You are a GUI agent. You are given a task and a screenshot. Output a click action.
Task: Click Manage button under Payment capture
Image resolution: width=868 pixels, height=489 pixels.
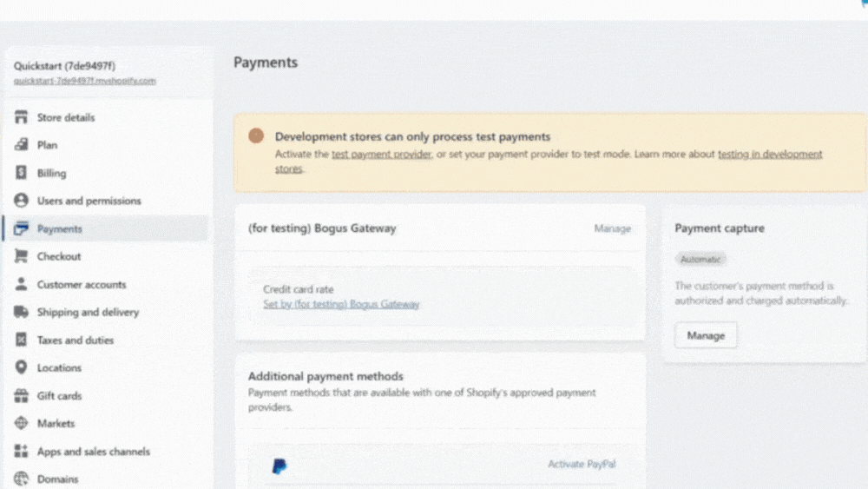tap(705, 335)
